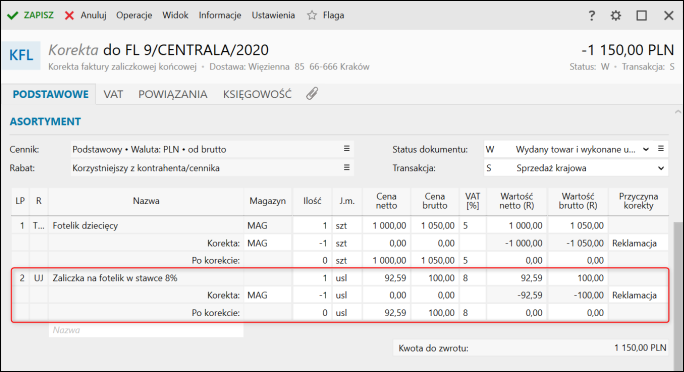Expand Transakcja dropdown
This screenshot has width=684, height=372.
click(x=661, y=168)
